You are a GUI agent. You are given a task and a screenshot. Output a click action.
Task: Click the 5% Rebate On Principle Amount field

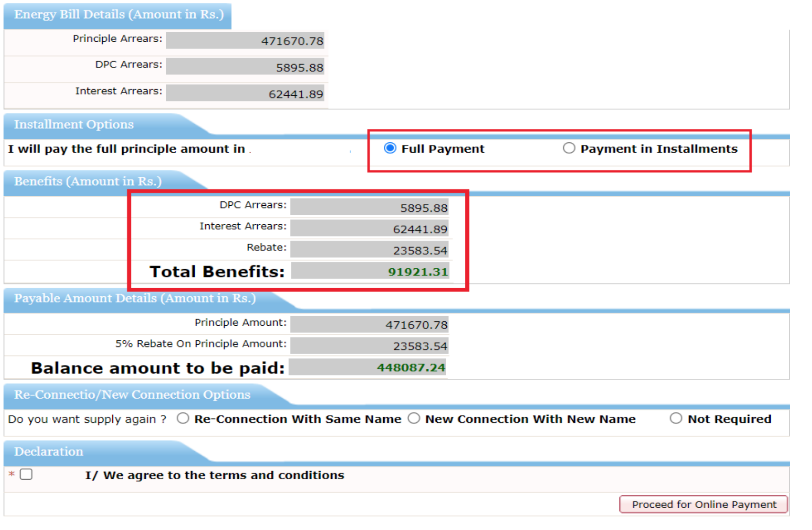(x=369, y=346)
